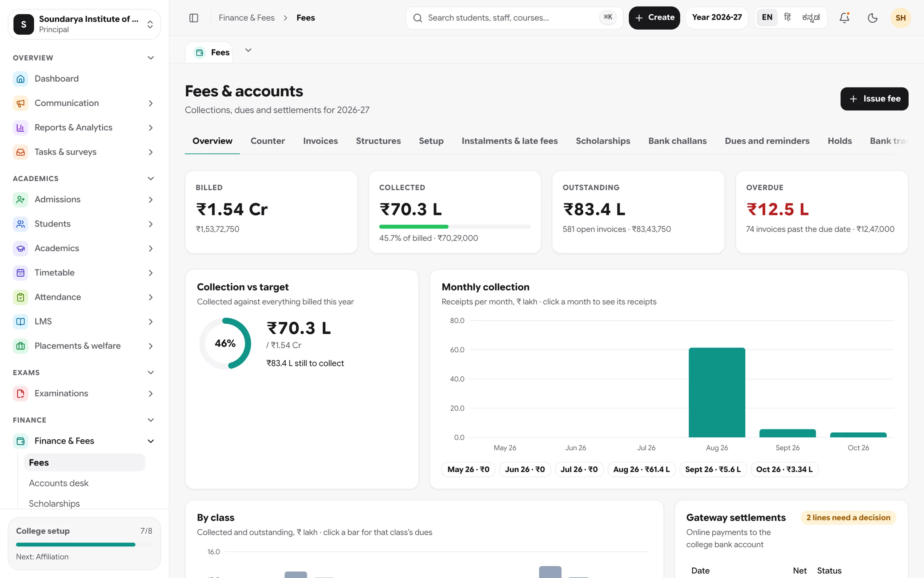Switch language to Hindi
Screen dimensions: 924x578
(787, 18)
